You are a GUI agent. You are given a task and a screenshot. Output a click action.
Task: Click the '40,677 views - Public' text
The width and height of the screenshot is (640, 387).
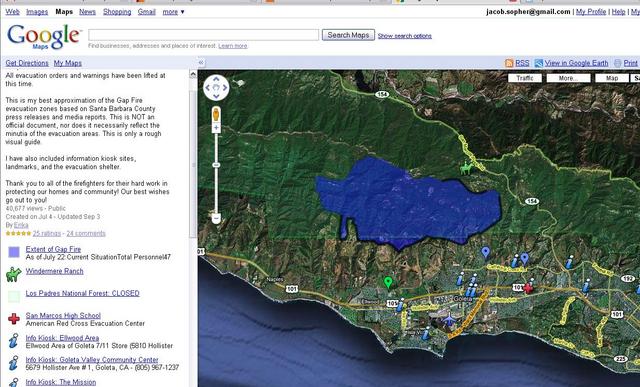[36, 208]
